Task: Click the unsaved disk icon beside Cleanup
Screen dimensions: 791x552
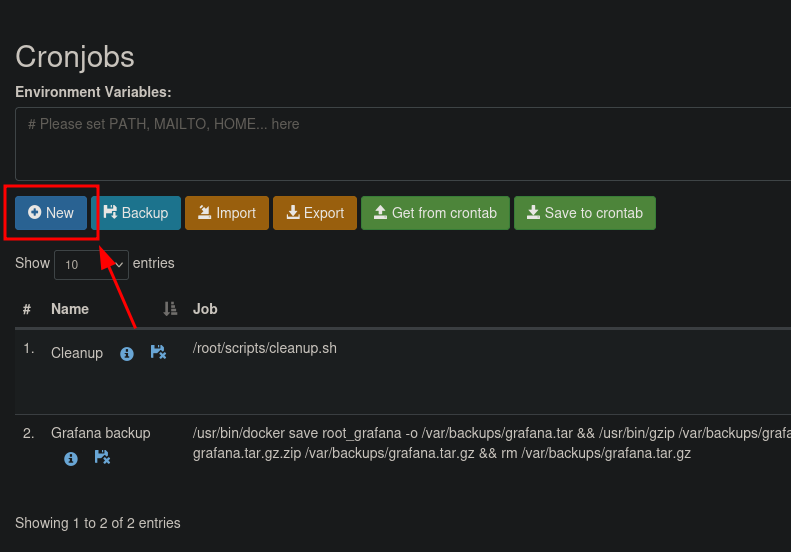Action: click(x=158, y=353)
